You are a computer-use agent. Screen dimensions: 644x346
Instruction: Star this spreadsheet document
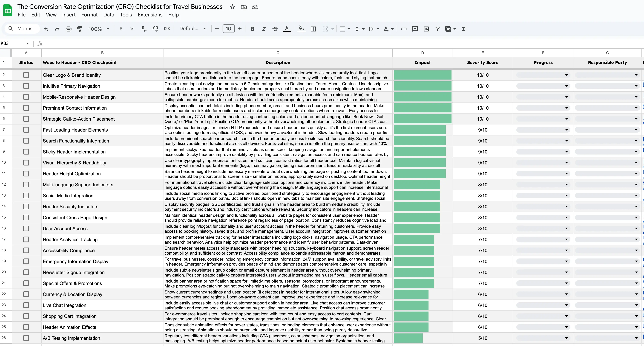(x=232, y=7)
